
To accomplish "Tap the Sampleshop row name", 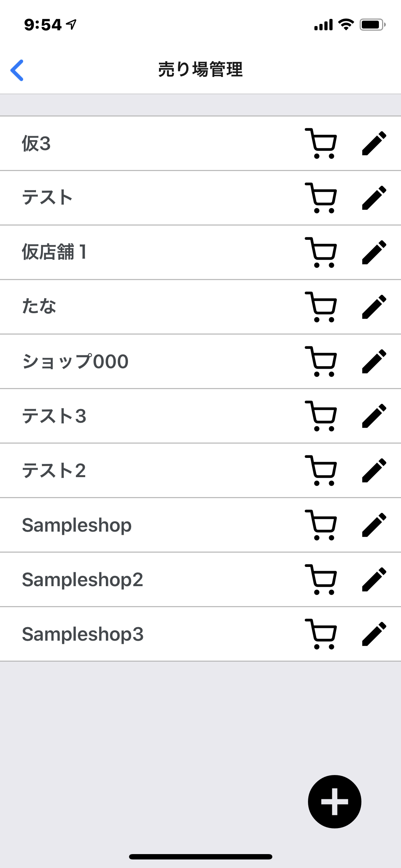I will 77,525.
